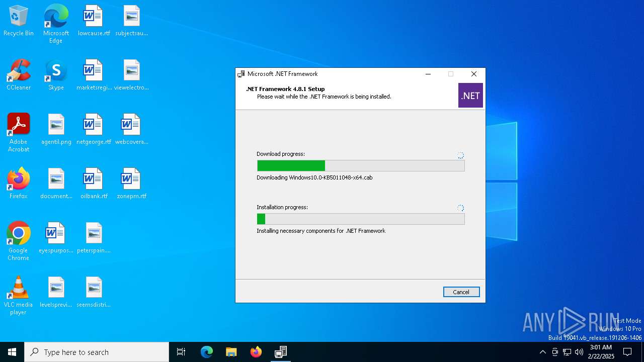644x362 pixels.
Task: Click the download progress spinner indicator
Action: pos(460,155)
